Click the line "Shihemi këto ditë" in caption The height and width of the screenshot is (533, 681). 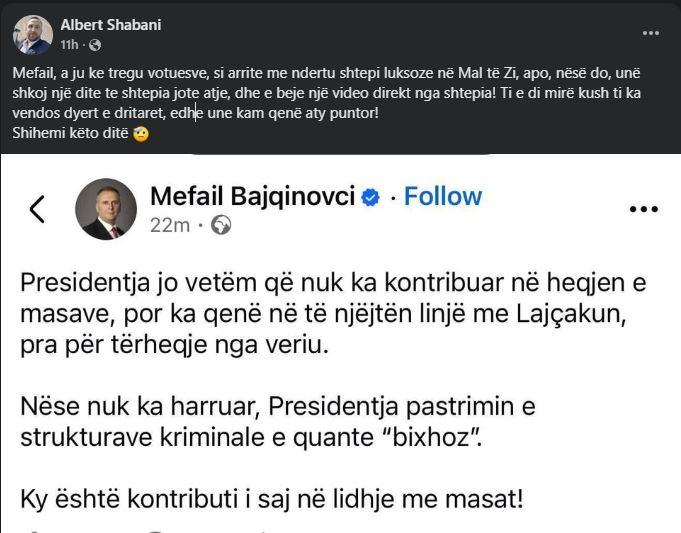click(67, 136)
